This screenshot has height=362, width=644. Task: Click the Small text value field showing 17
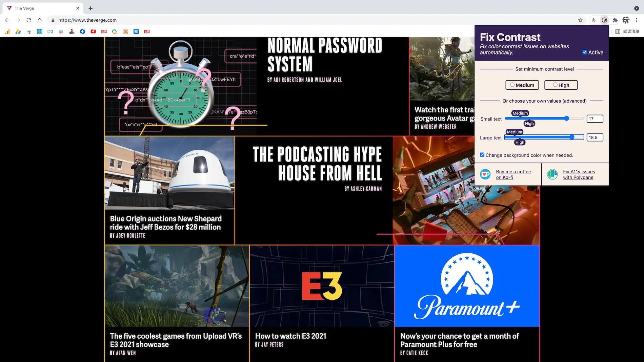pyautogui.click(x=595, y=119)
